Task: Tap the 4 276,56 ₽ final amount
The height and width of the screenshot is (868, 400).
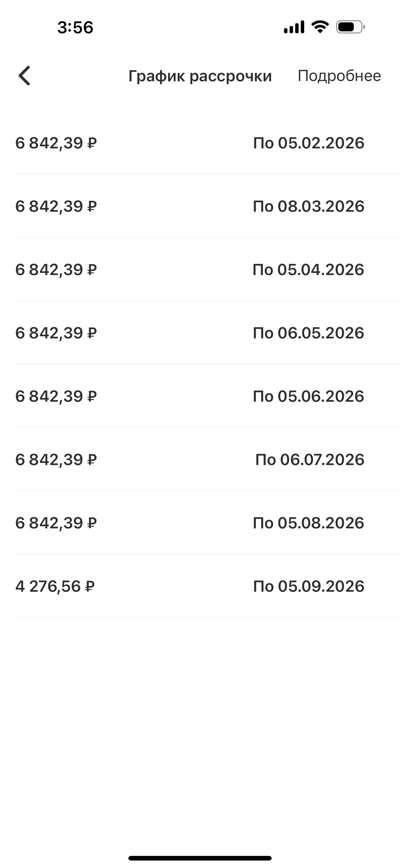Action: tap(55, 586)
